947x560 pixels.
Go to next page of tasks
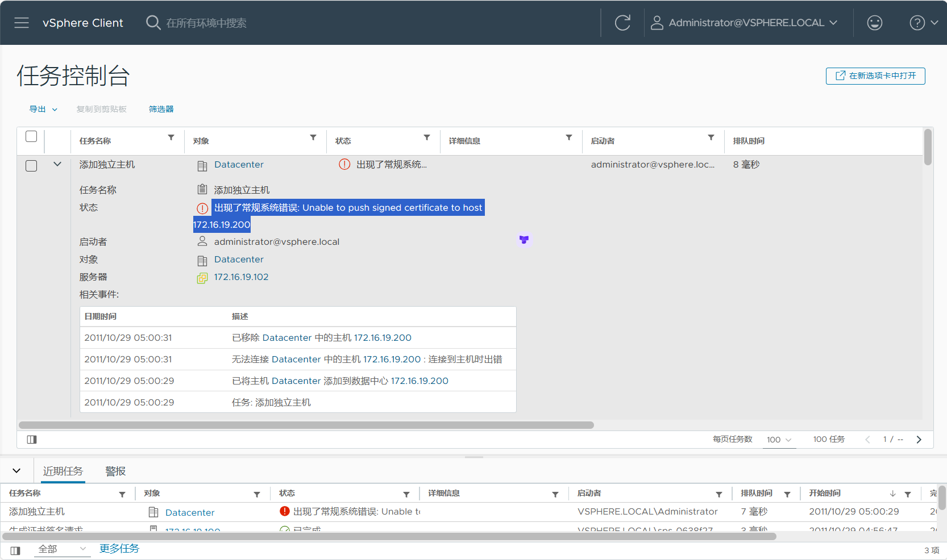point(919,440)
